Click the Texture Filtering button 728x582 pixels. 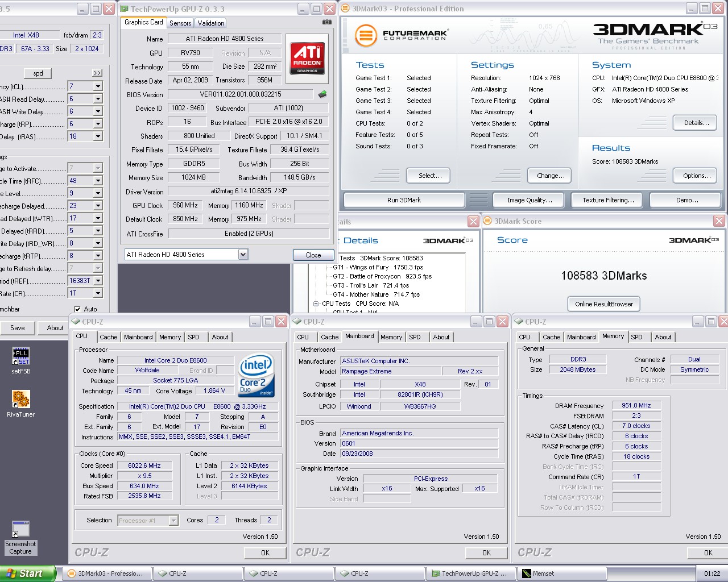[608, 200]
